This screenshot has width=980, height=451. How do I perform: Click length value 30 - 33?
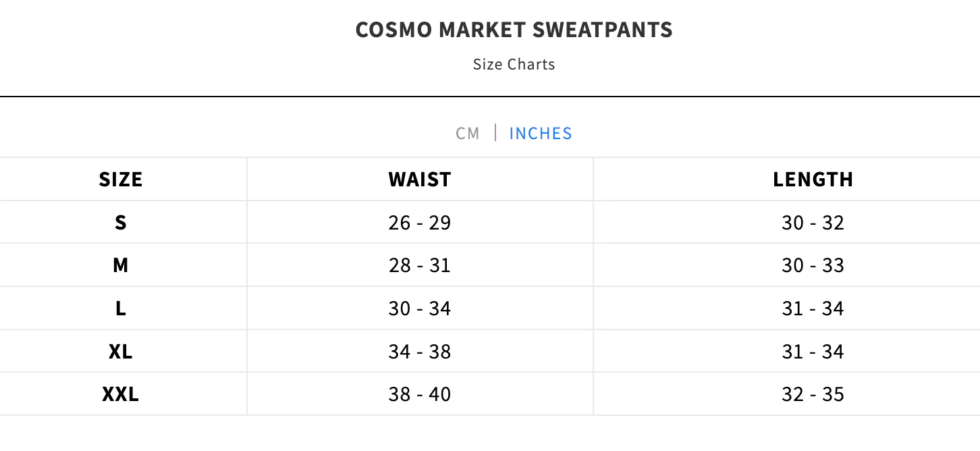click(813, 265)
